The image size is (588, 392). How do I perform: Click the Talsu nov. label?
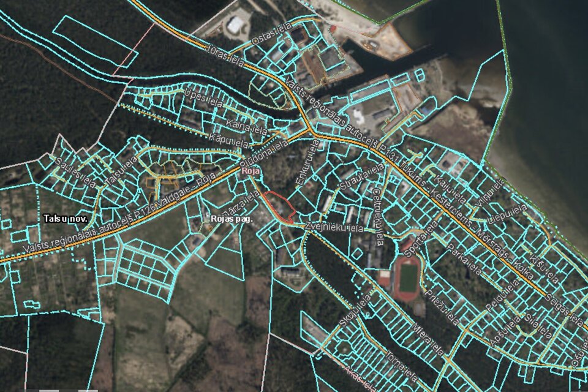pyautogui.click(x=66, y=219)
